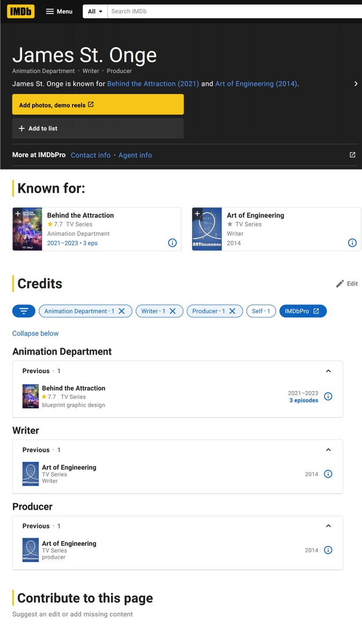Enable the Self · 1 filter chip
362x644 pixels.
pyautogui.click(x=261, y=311)
